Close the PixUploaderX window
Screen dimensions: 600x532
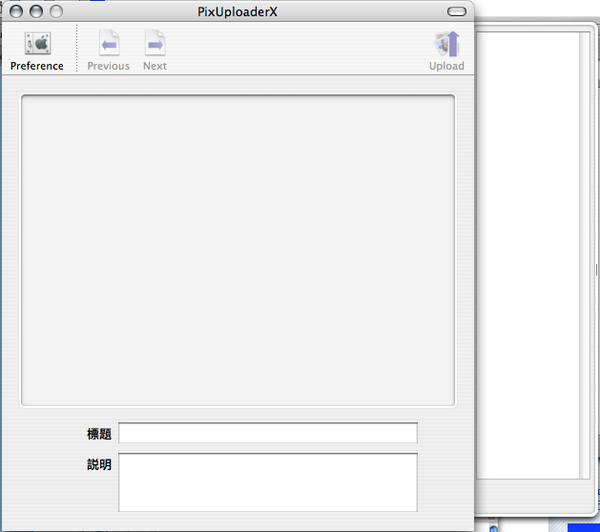[16, 11]
